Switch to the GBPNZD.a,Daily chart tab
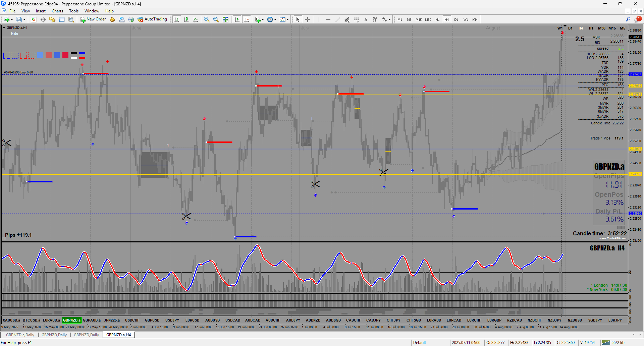 pos(20,335)
